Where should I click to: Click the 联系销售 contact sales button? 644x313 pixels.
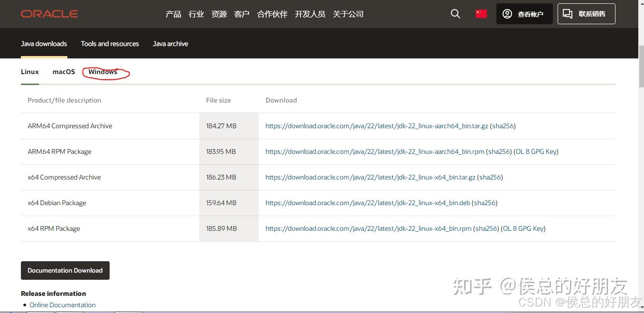(x=586, y=14)
